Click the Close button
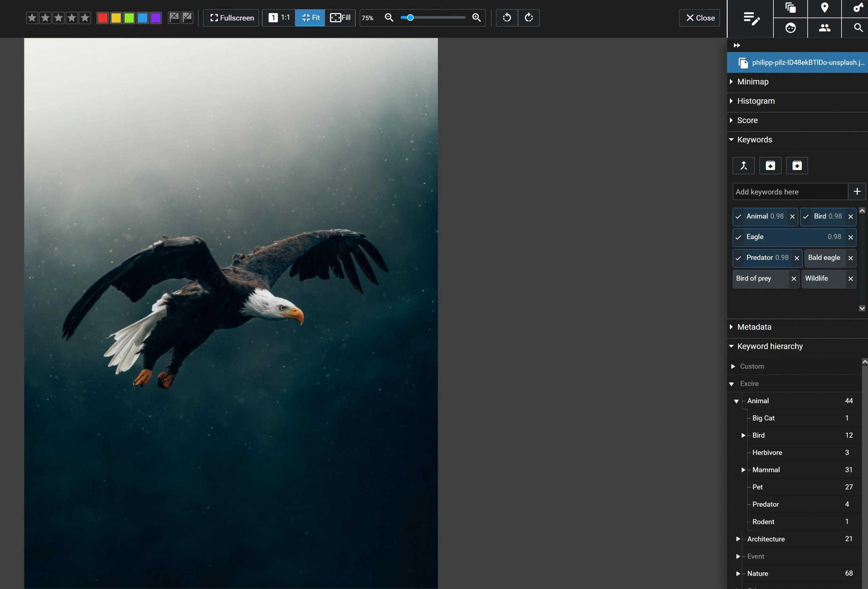 pos(699,18)
